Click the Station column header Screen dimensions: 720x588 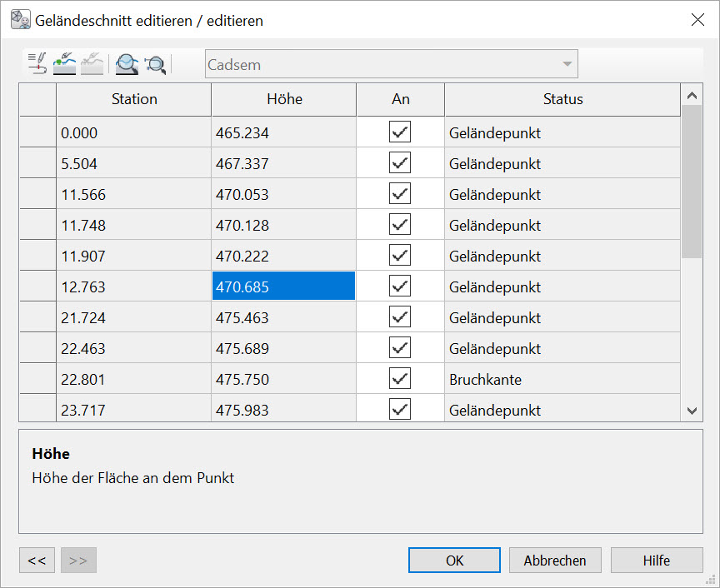click(134, 99)
